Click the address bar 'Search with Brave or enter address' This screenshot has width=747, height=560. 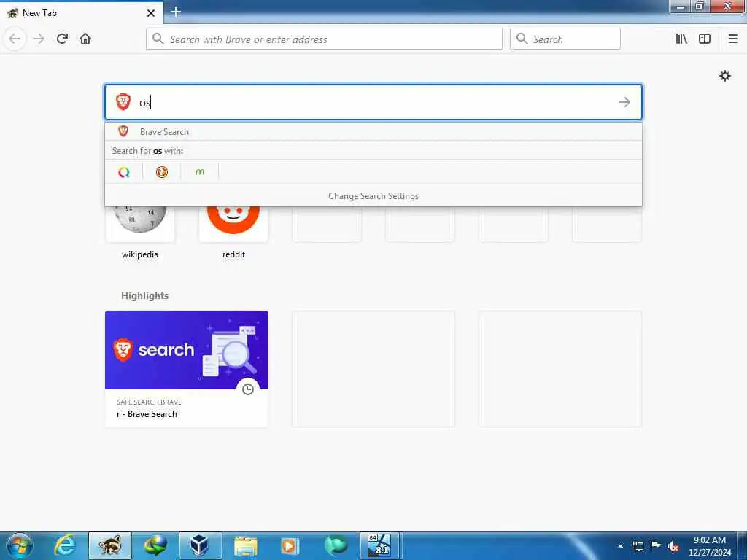click(x=324, y=39)
